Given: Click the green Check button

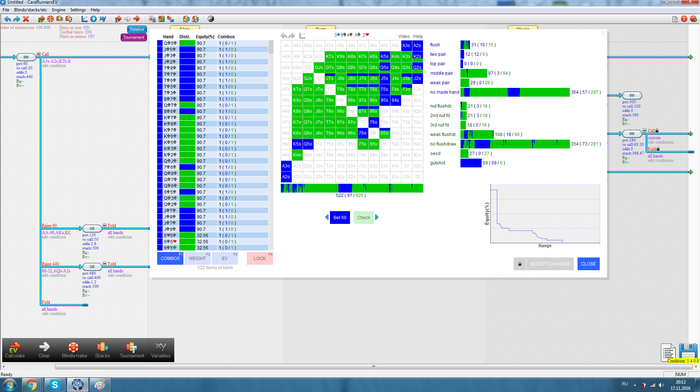Looking at the screenshot, I should pos(363,217).
